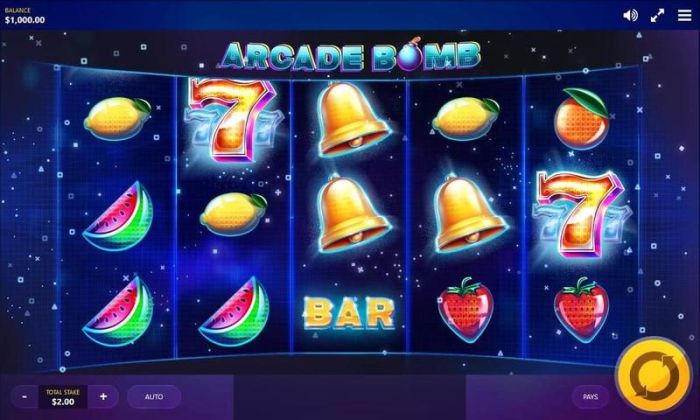Select the bottom watermelon on reel one
700x420 pixels.
click(118, 311)
